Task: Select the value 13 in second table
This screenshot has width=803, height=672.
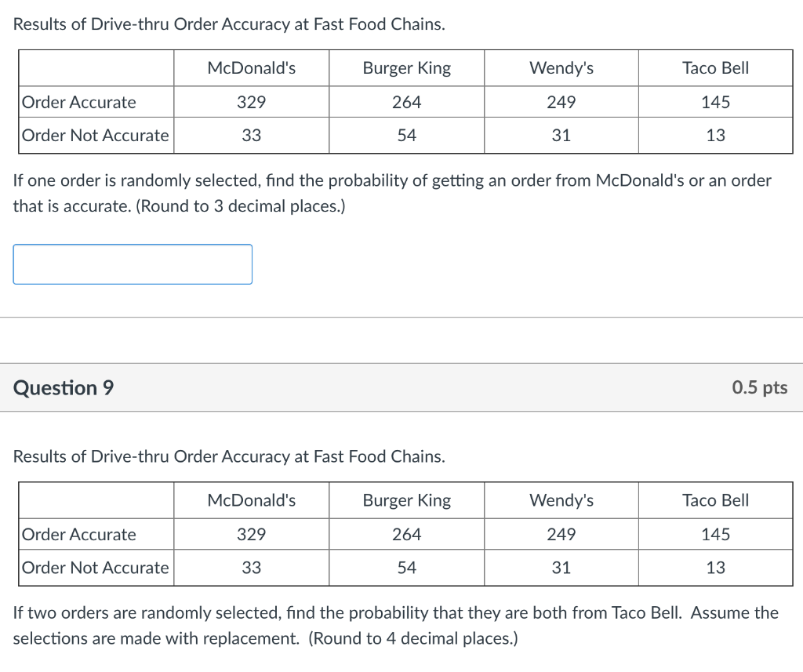Action: (x=715, y=568)
